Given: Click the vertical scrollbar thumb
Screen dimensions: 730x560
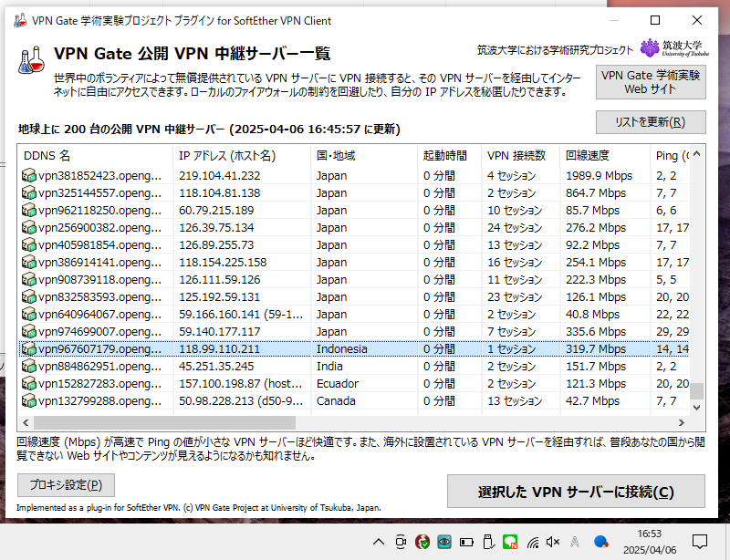Looking at the screenshot, I should point(696,391).
